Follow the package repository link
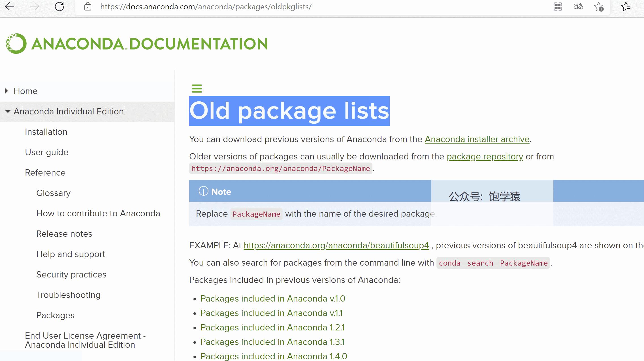644x361 pixels. (x=485, y=157)
